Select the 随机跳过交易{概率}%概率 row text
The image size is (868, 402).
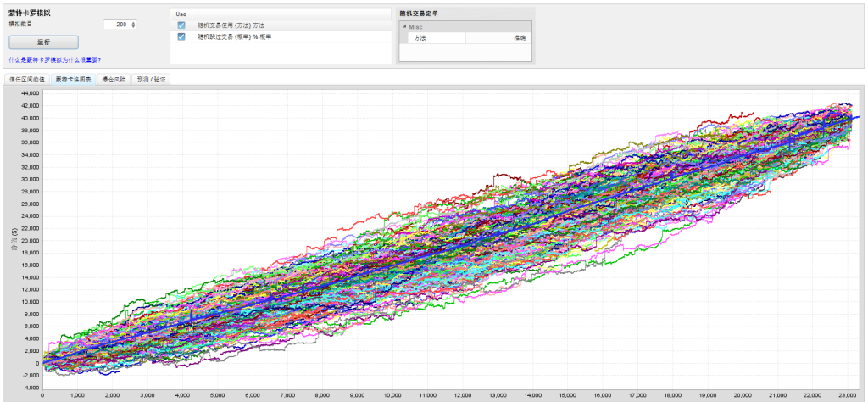(235, 36)
